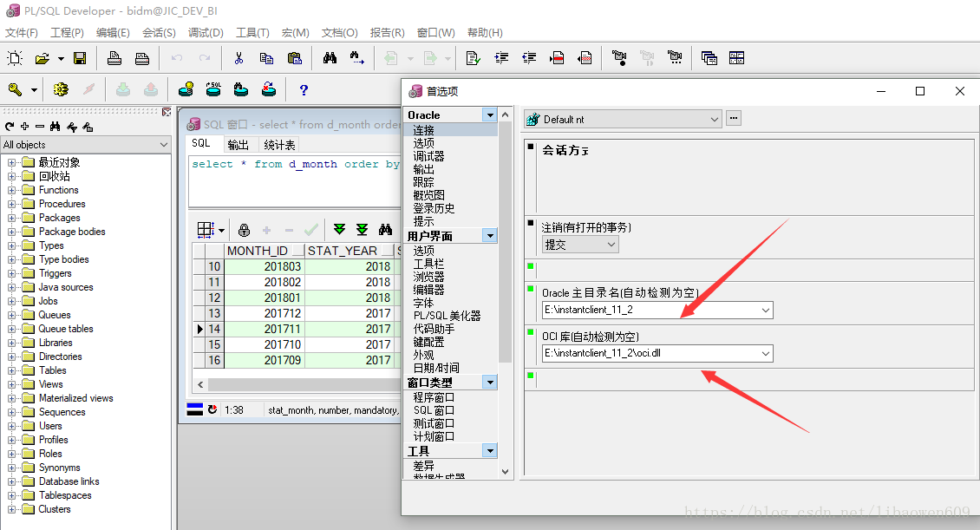Close the object browser panel
Viewport: 980px width, 530px height.
[x=167, y=112]
